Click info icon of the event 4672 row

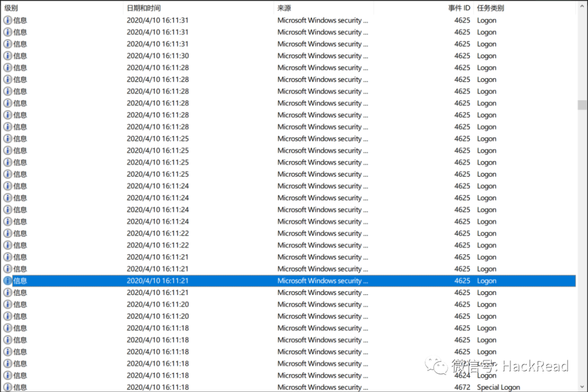8,387
